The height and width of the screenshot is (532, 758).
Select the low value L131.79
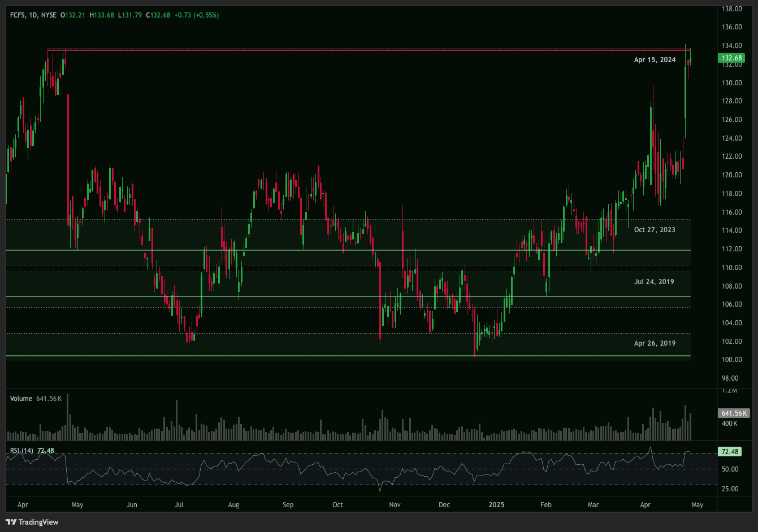(130, 15)
